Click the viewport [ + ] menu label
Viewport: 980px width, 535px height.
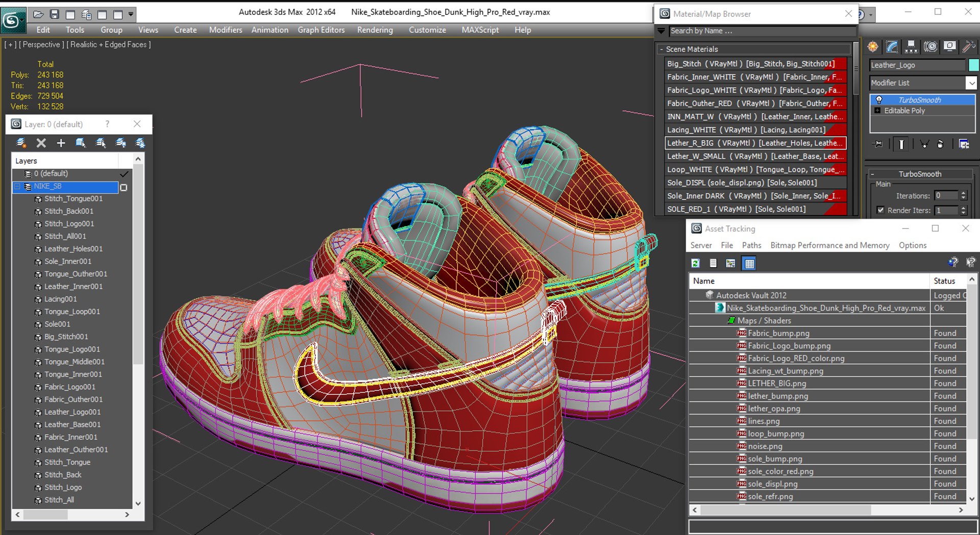click(x=10, y=45)
